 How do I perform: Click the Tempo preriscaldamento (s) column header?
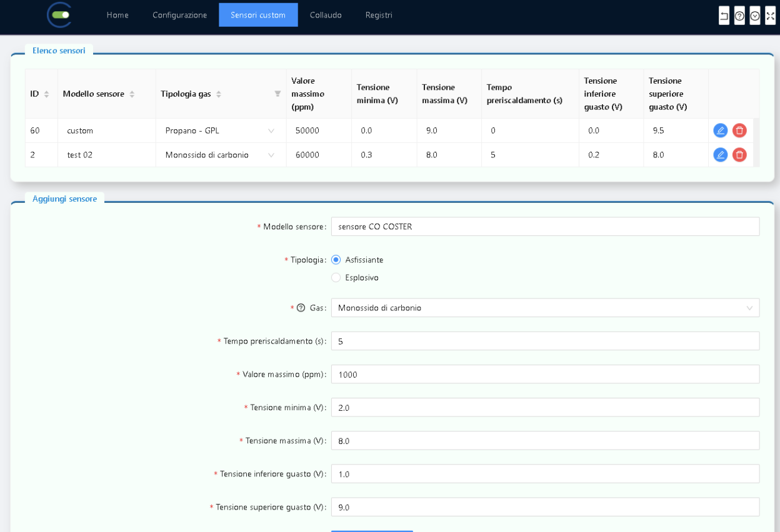pyautogui.click(x=530, y=94)
